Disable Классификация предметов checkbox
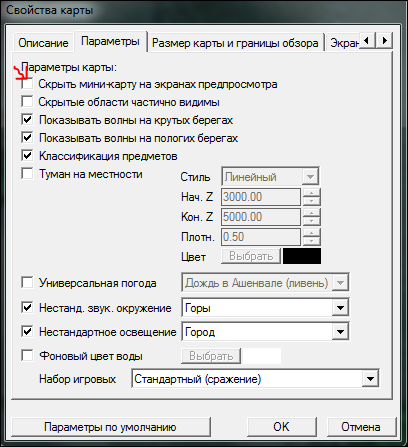The image size is (408, 447). pos(27,155)
